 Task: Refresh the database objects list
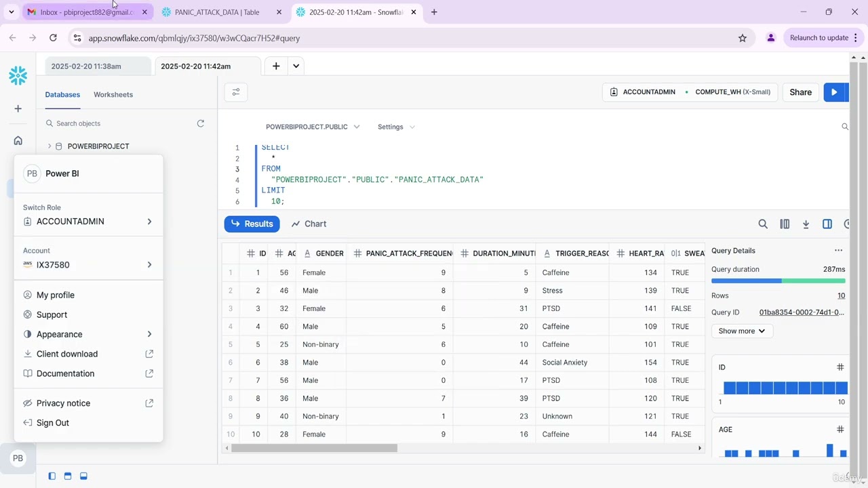pos(200,123)
